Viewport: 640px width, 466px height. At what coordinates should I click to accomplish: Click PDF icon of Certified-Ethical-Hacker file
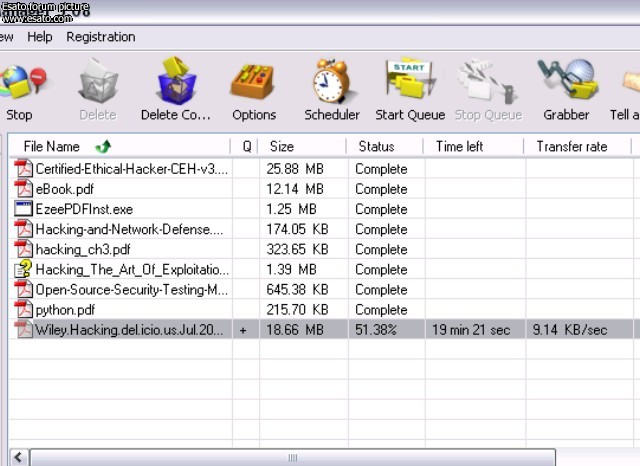coord(24,169)
